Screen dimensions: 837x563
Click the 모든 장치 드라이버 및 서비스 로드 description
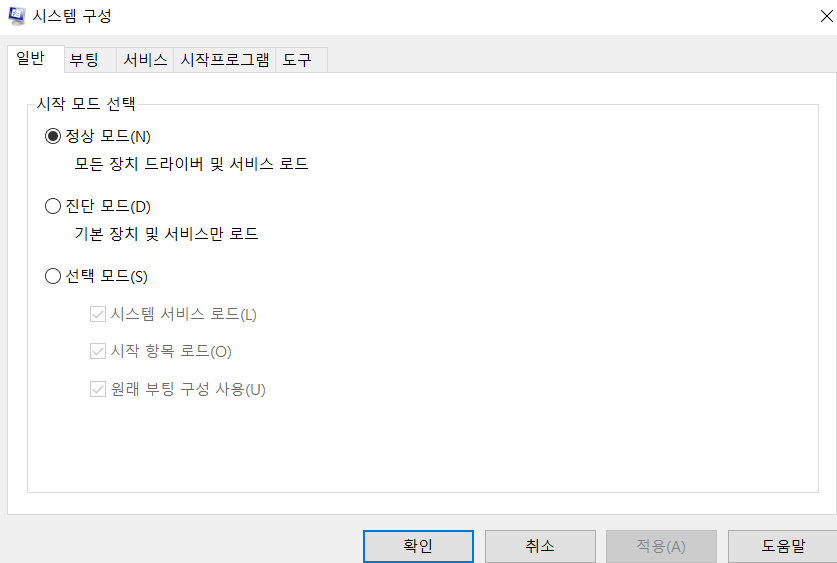[x=191, y=164]
